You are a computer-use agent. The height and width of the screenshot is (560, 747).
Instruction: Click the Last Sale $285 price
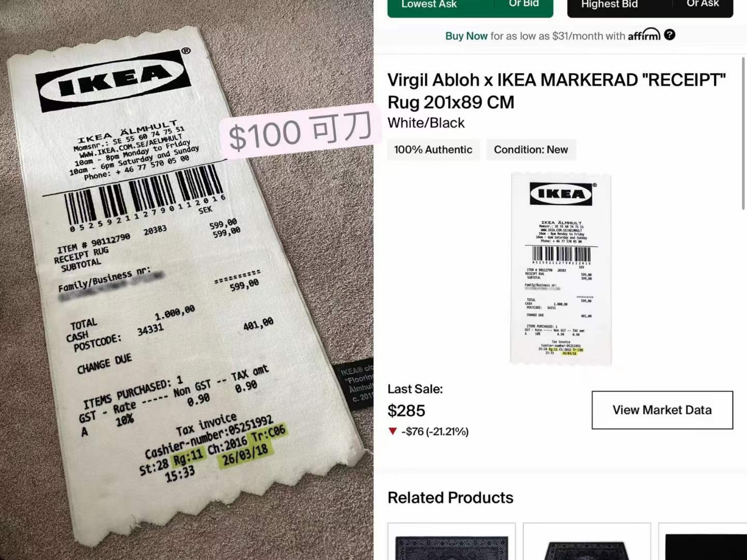tap(406, 411)
